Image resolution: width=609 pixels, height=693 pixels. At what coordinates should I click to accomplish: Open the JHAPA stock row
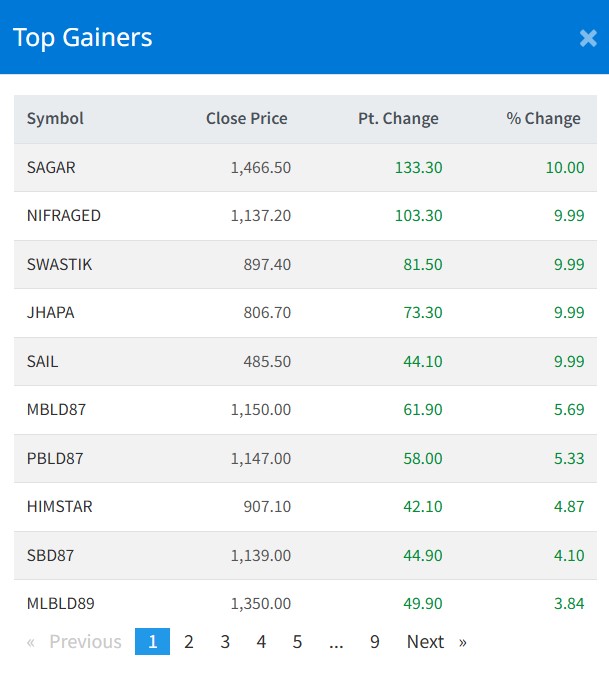50,312
